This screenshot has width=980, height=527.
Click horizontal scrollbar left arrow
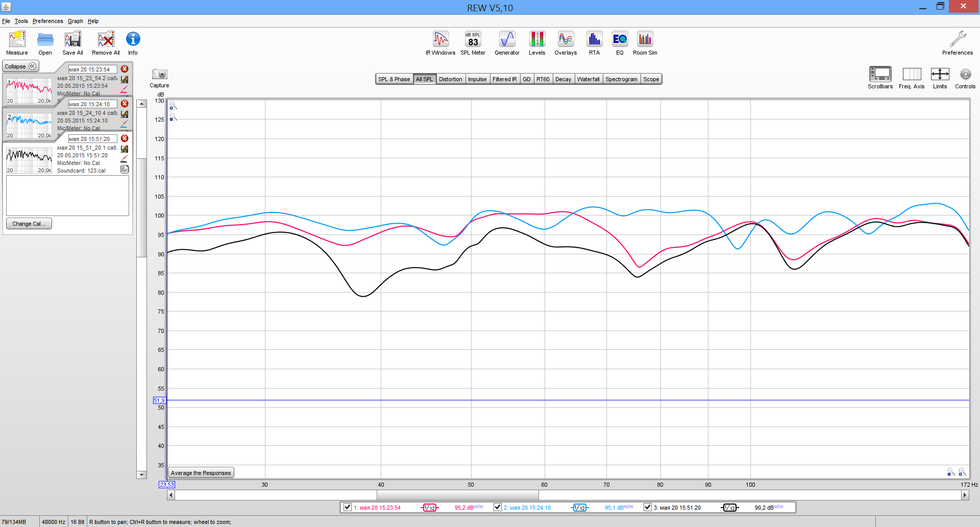[171, 495]
